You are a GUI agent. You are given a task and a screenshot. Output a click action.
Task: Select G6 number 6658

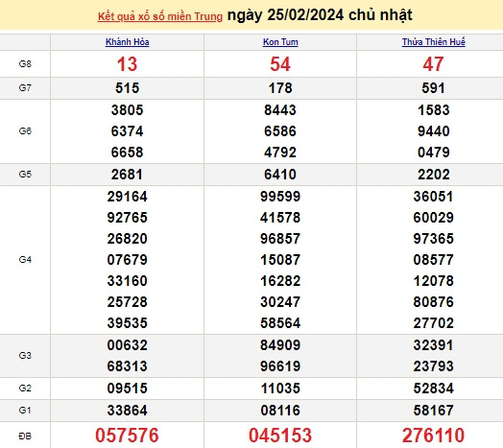point(128,152)
